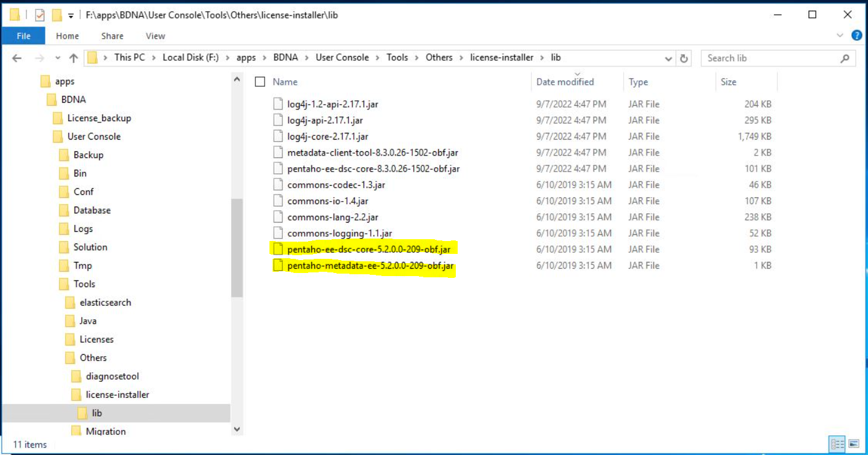868x455 pixels.
Task: Click the Forward navigation arrow
Action: pos(39,58)
